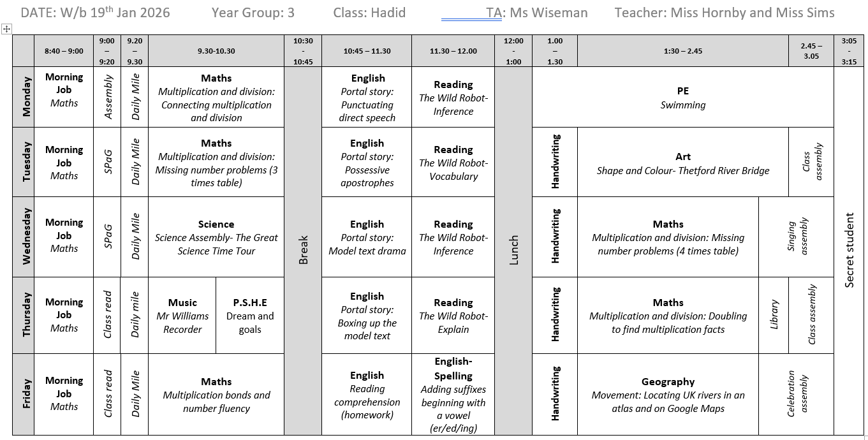Click Wednesday's Science Assembly cell

[216, 237]
